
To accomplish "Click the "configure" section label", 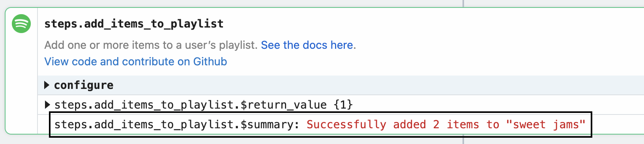I will (84, 85).
